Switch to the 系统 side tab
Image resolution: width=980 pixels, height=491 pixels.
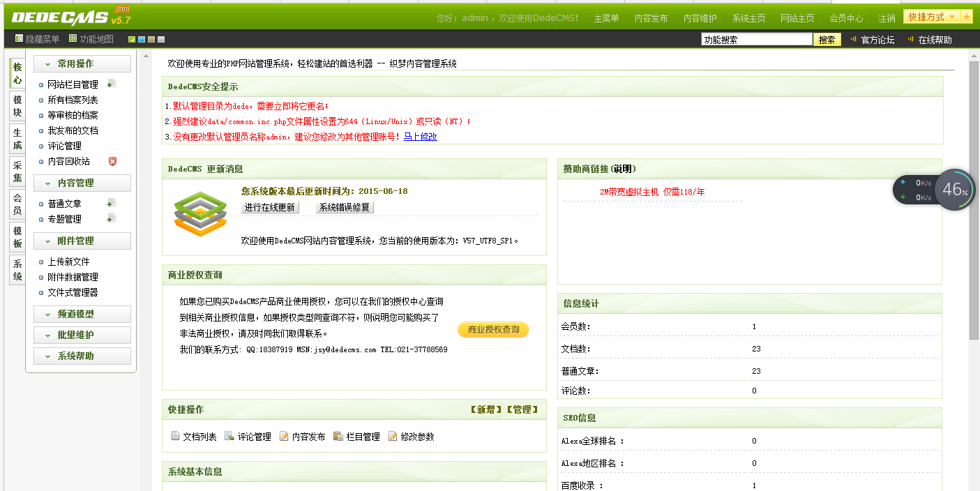coord(17,270)
